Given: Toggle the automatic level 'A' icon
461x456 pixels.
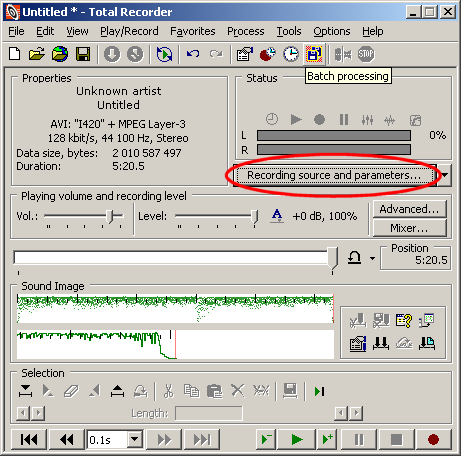Looking at the screenshot, I should pyautogui.click(x=277, y=216).
